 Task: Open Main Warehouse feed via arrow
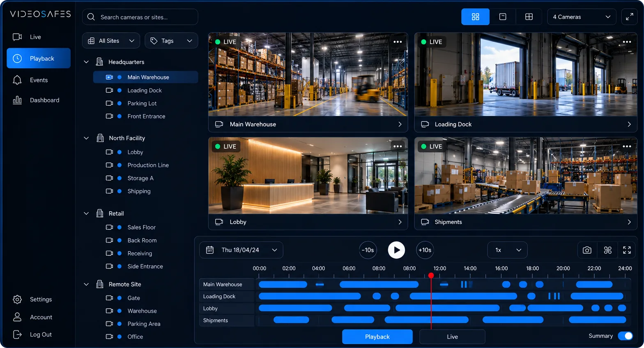[x=400, y=124]
